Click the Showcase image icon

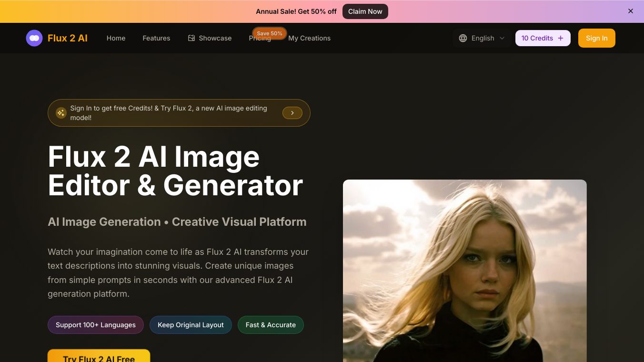click(191, 38)
